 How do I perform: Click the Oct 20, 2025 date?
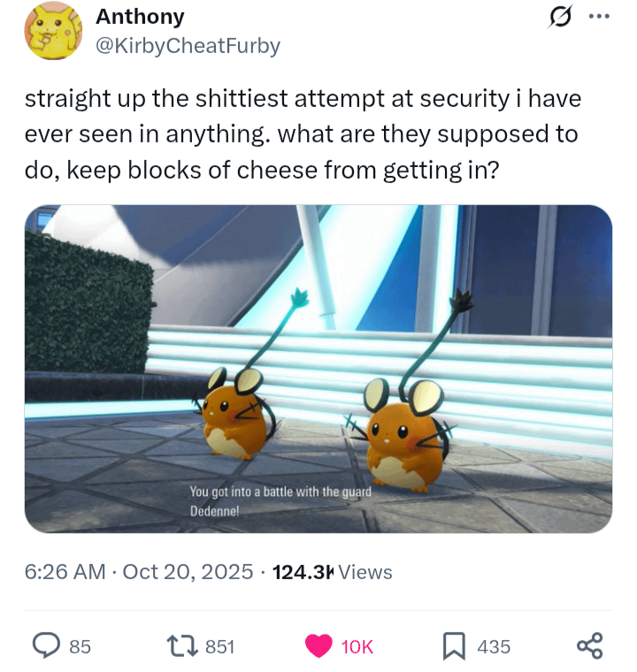[188, 572]
